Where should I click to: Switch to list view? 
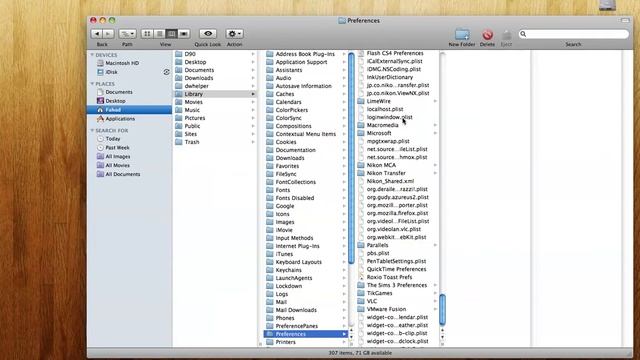point(160,34)
